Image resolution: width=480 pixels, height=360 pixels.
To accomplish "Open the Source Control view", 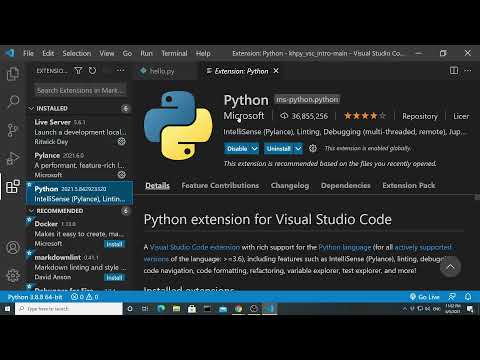I will pos(13,130).
